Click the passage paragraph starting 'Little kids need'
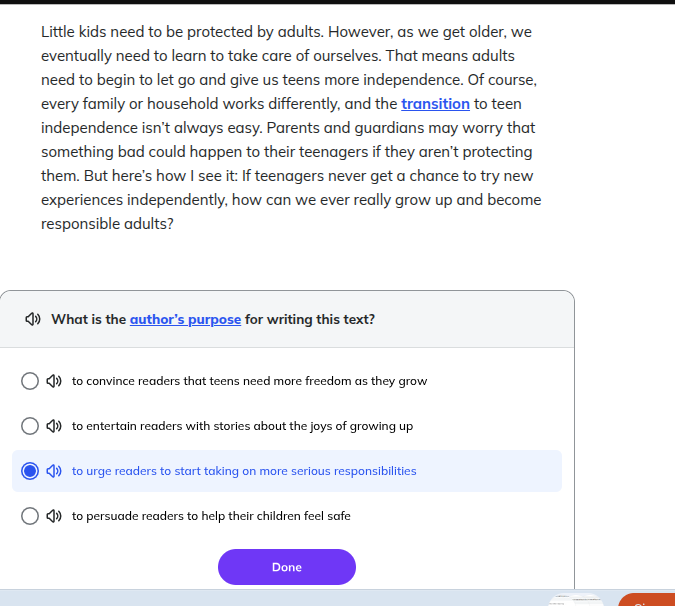The width and height of the screenshot is (675, 606). (x=290, y=128)
